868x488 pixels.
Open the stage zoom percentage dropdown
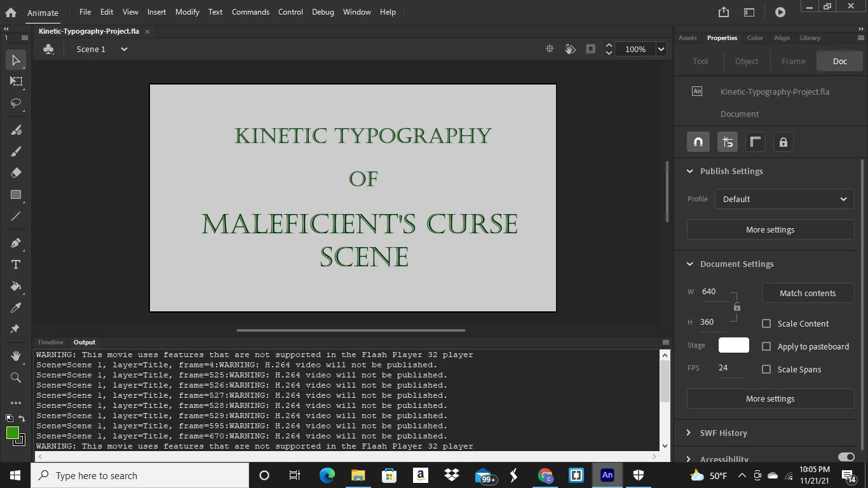(x=661, y=49)
